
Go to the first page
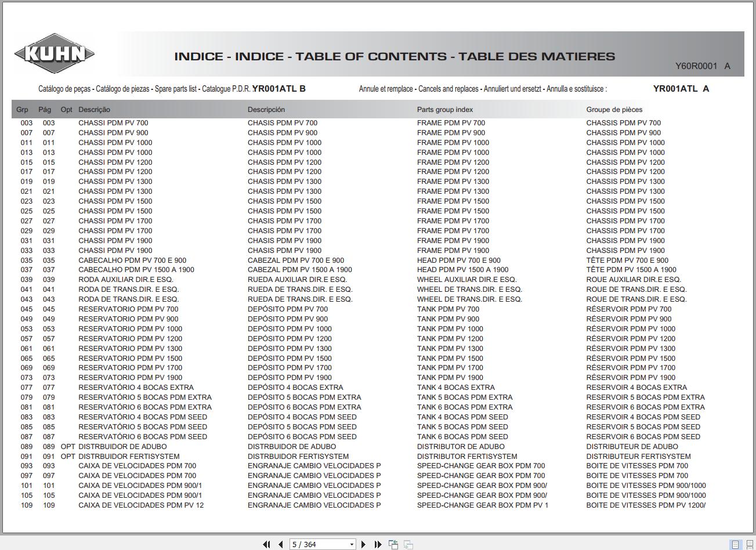click(266, 544)
